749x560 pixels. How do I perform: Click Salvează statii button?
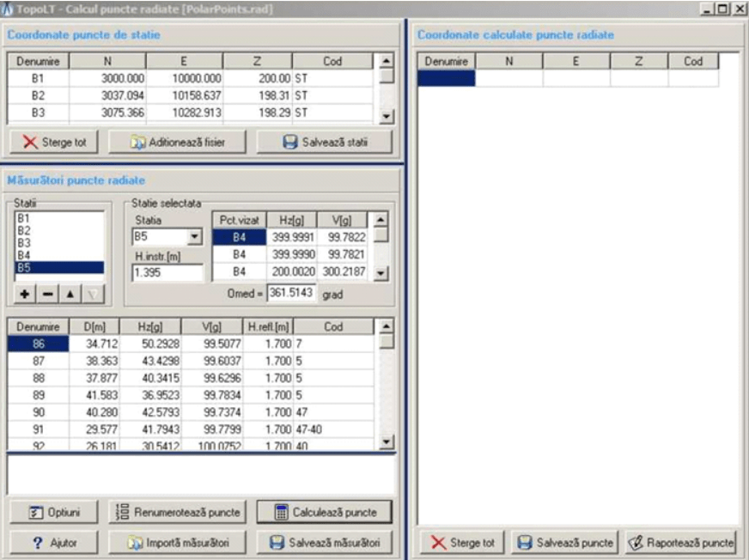point(325,142)
